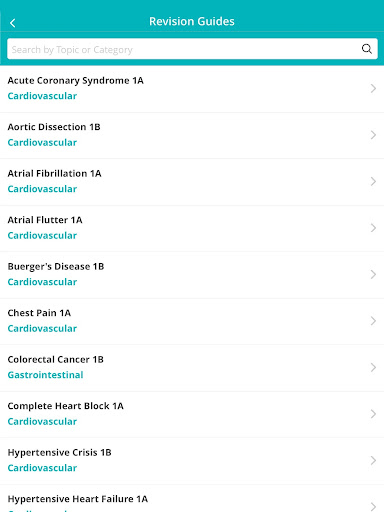Tap the chevron on Complete Heart Block 1A row
The width and height of the screenshot is (384, 512).
pyautogui.click(x=373, y=414)
